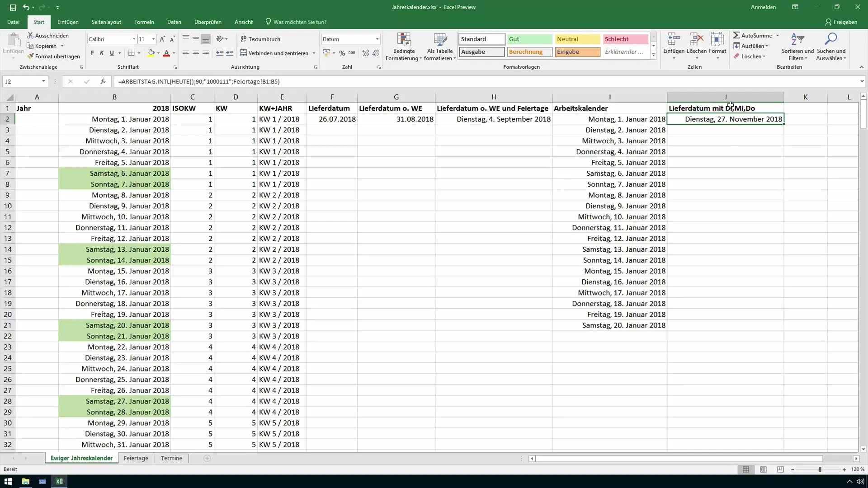
Task: Align cell content to middle
Action: click(x=195, y=39)
